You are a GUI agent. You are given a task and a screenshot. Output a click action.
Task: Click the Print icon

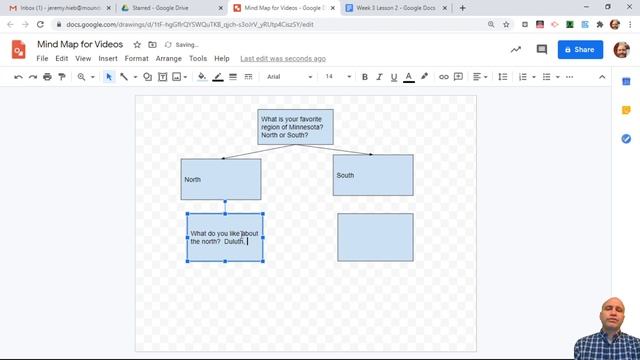(47, 77)
